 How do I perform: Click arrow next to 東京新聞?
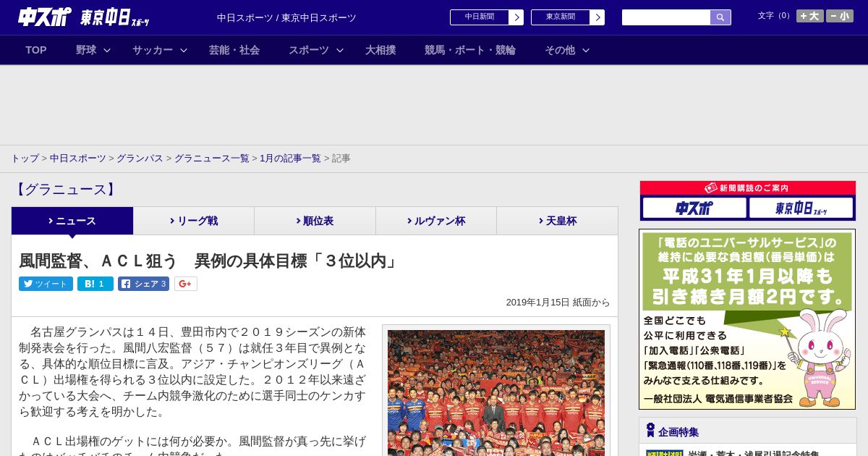597,17
